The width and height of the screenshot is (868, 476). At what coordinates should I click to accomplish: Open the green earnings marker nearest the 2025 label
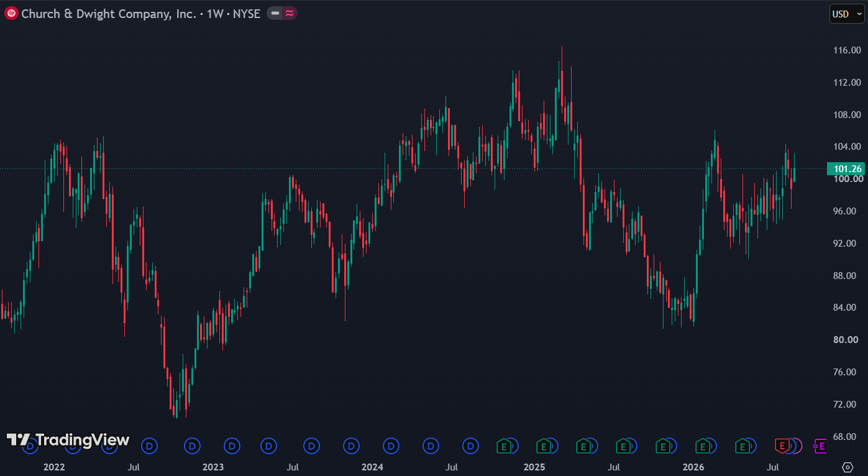pos(544,446)
